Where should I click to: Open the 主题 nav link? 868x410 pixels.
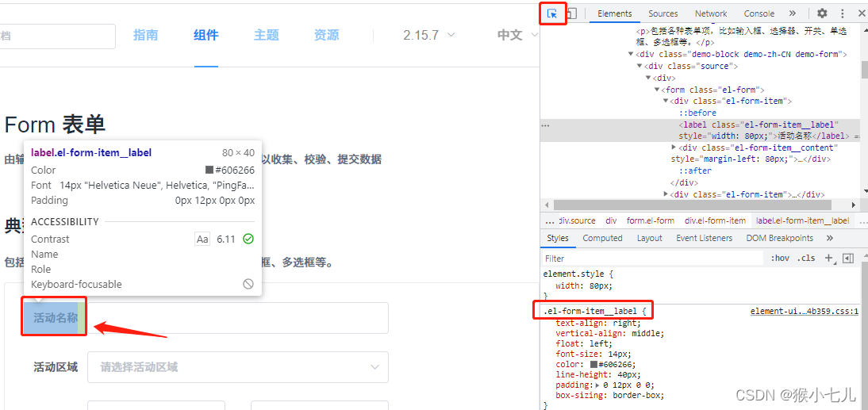coord(267,36)
